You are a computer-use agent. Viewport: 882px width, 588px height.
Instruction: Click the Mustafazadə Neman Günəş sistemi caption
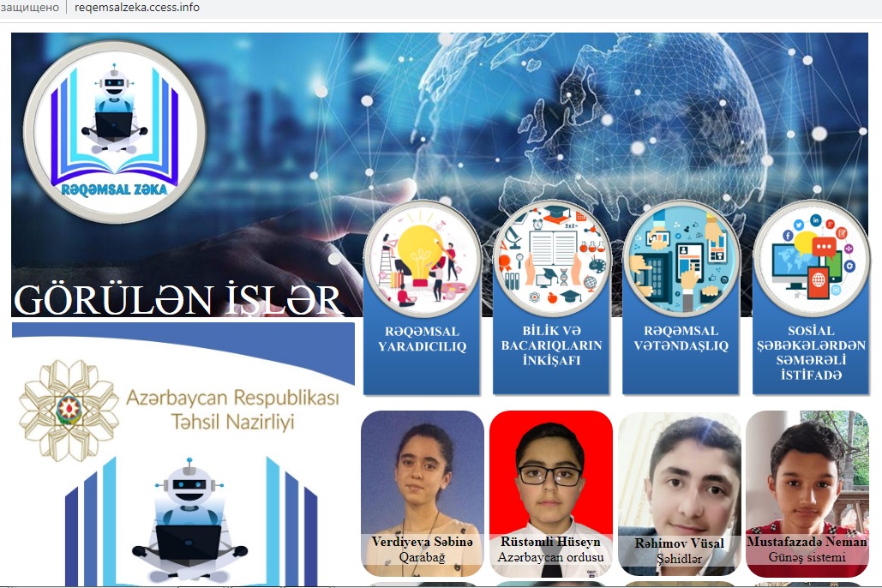pyautogui.click(x=807, y=549)
